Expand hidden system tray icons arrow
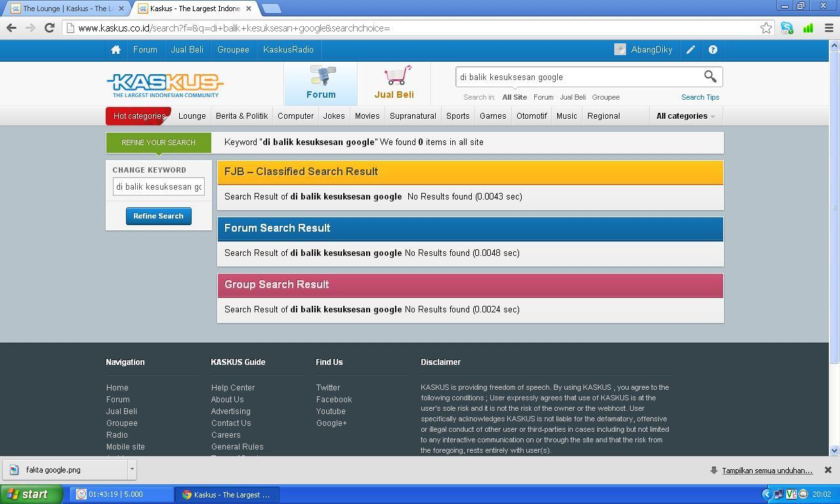Screen dimensions: 840x504 [766, 494]
